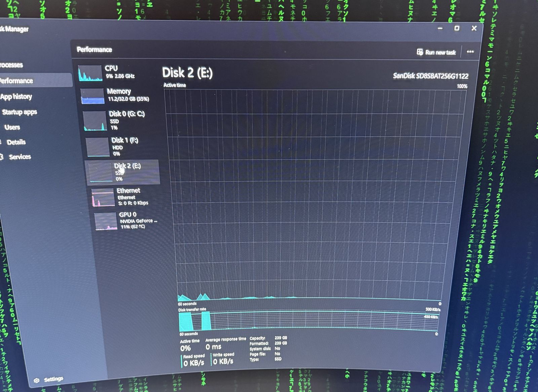Viewport: 538px width, 392px height.
Task: Click the "500 KB/s" scale label
Action: (x=433, y=309)
